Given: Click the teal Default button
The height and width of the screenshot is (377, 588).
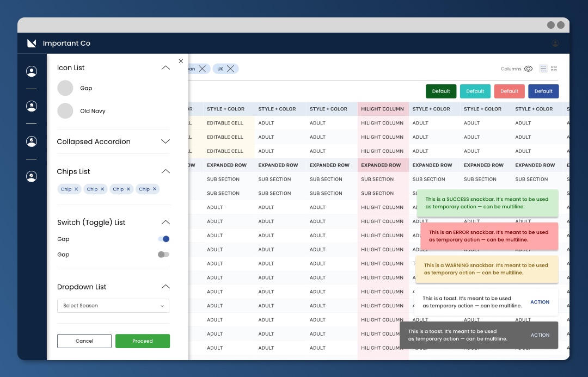Looking at the screenshot, I should coord(475,91).
